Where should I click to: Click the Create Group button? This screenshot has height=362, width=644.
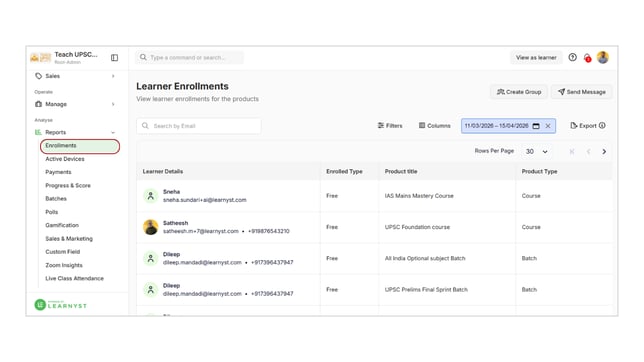[x=519, y=92]
